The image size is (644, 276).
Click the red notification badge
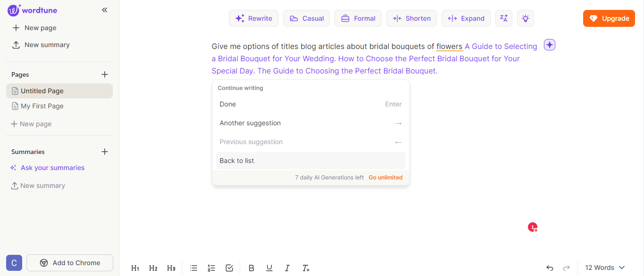click(532, 227)
